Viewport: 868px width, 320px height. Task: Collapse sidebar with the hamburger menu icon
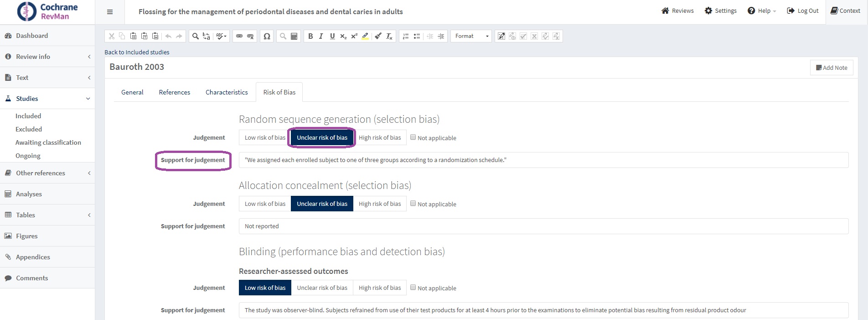click(x=110, y=12)
